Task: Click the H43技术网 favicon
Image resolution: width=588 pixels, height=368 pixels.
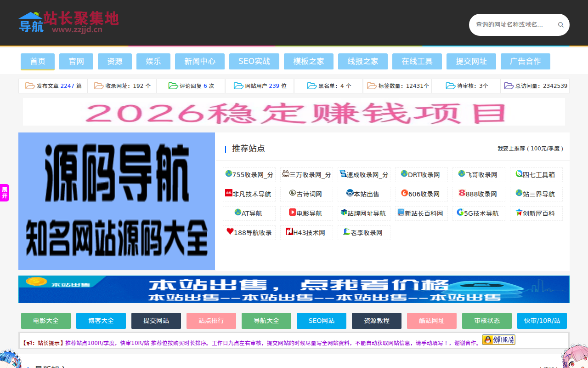Action: point(289,231)
